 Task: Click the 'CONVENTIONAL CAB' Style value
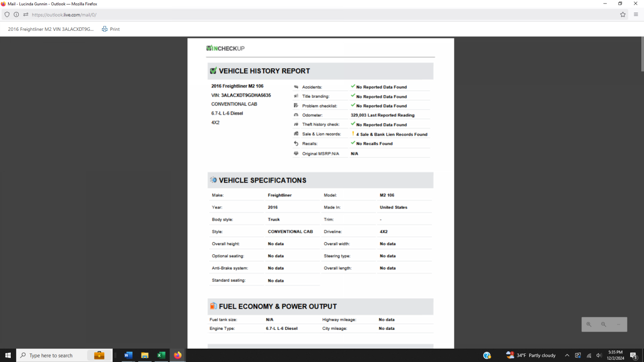tap(290, 232)
